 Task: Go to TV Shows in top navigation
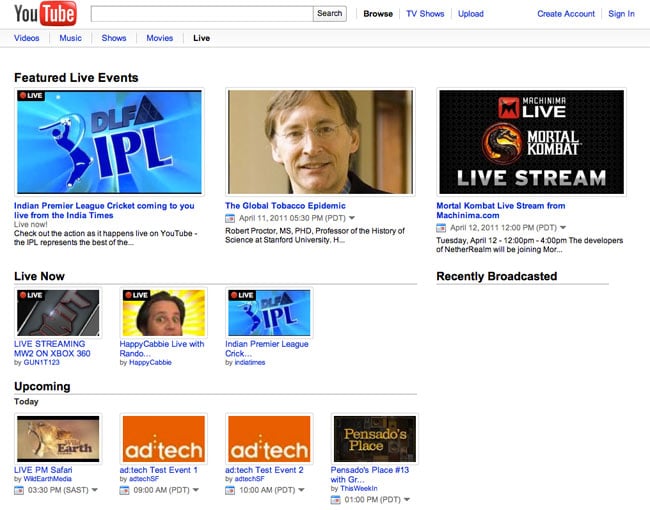click(x=425, y=14)
